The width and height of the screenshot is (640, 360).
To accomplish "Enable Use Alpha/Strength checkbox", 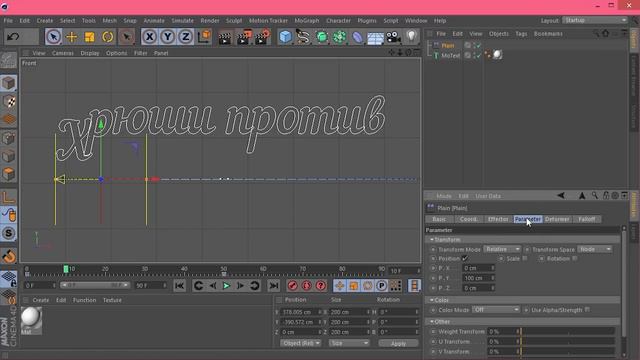I will click(x=587, y=310).
